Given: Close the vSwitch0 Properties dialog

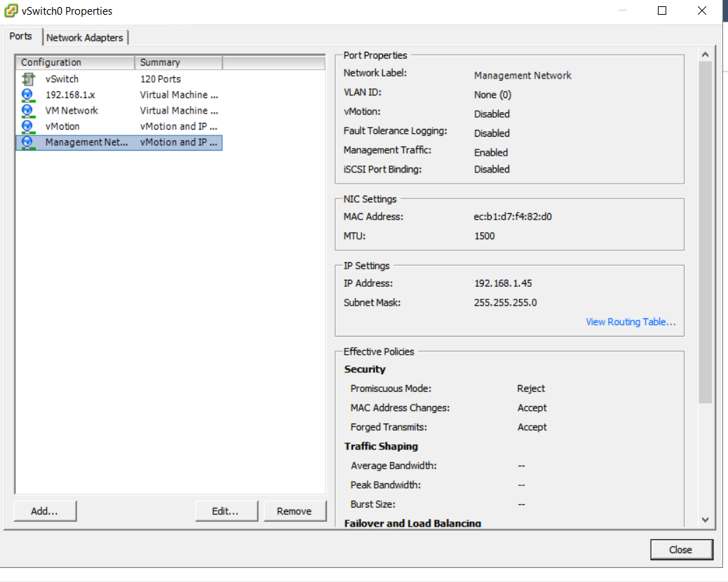Looking at the screenshot, I should click(681, 549).
